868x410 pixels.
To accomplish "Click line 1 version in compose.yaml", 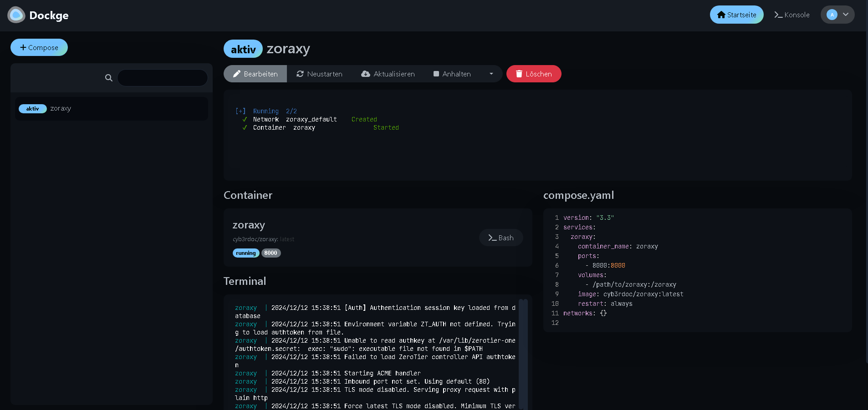I will pos(588,218).
